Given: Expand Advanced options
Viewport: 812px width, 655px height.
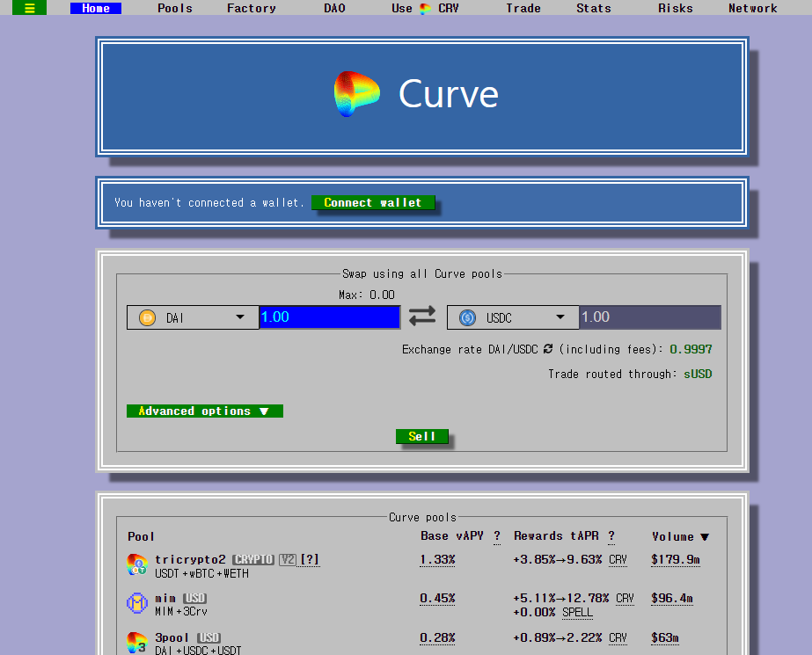Looking at the screenshot, I should click(x=205, y=411).
